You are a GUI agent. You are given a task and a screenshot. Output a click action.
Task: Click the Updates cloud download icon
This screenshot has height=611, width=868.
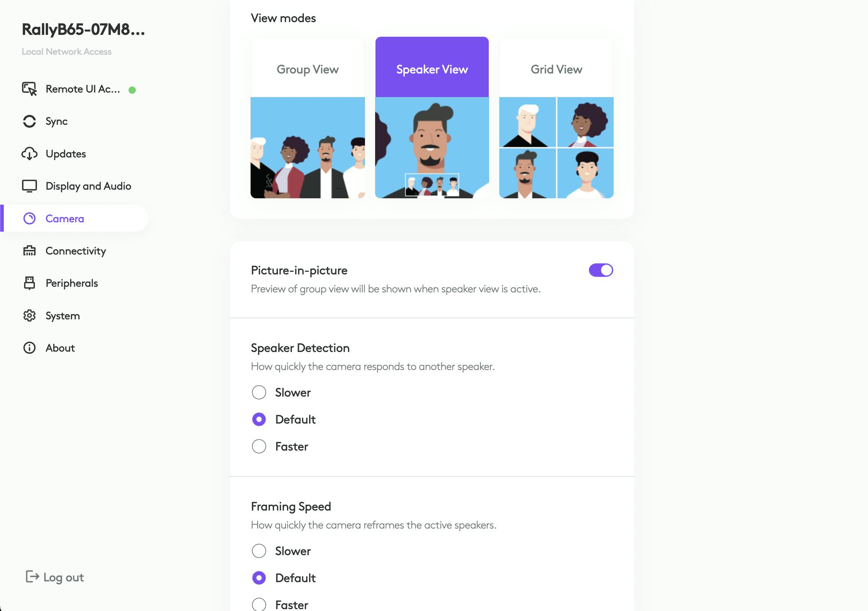click(29, 154)
